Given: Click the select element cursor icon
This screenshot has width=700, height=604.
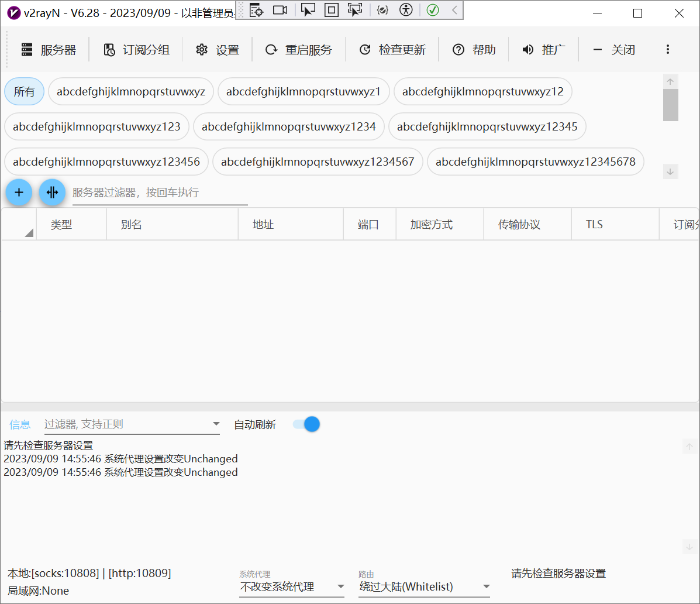Looking at the screenshot, I should (x=308, y=10).
